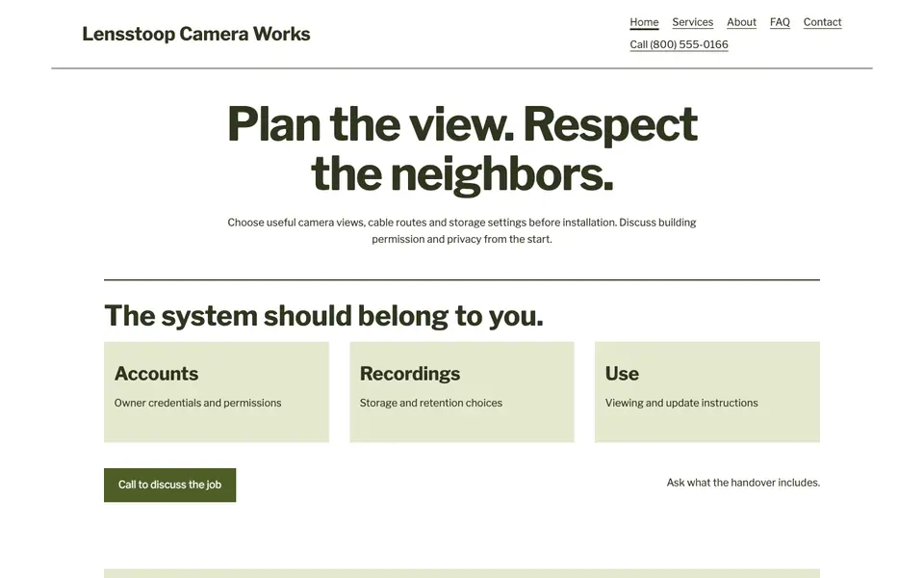Select the Use card heading
This screenshot has height=578, width=924.
point(622,374)
